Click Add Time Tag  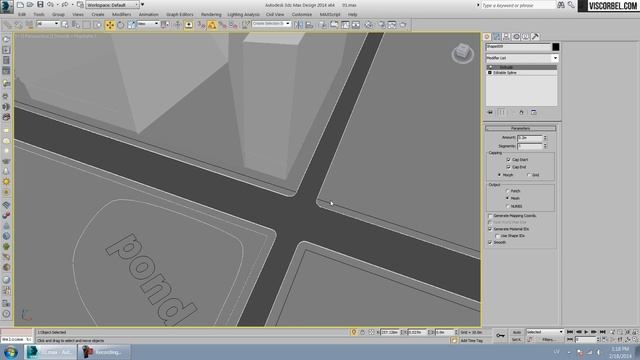(x=471, y=340)
